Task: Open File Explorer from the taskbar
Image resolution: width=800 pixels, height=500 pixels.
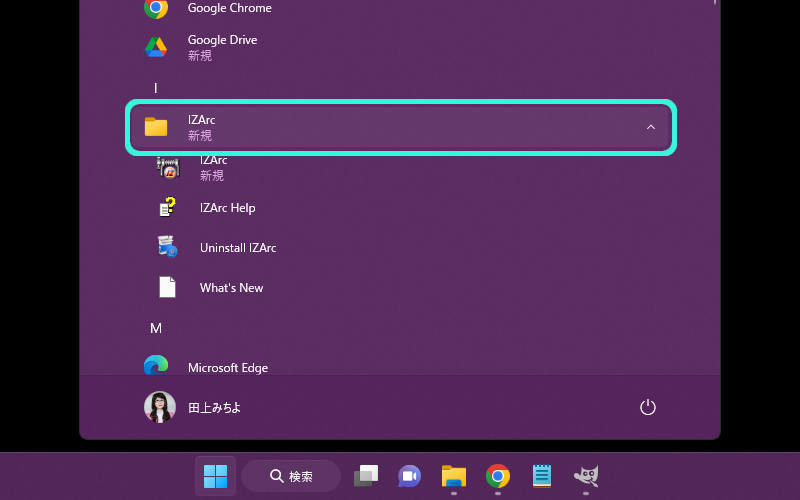Action: [454, 476]
